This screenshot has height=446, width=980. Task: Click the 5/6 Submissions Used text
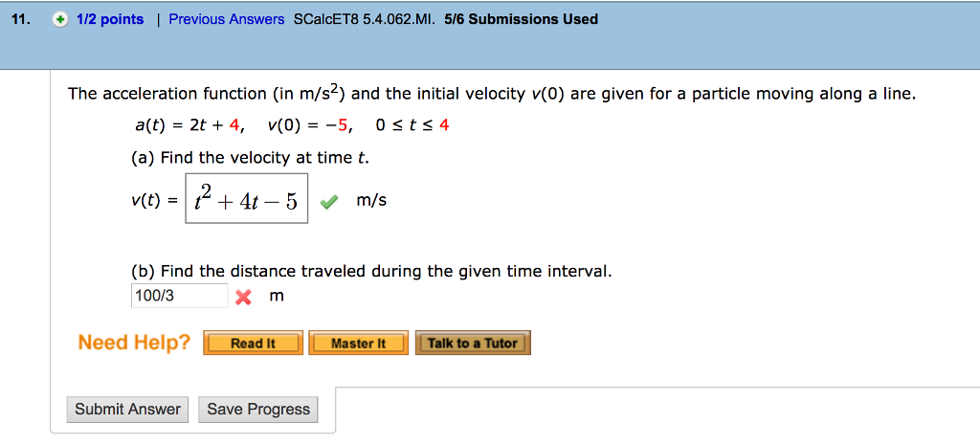pos(522,19)
